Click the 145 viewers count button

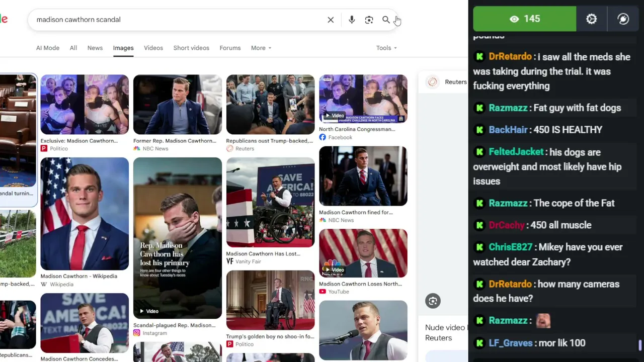click(x=525, y=19)
